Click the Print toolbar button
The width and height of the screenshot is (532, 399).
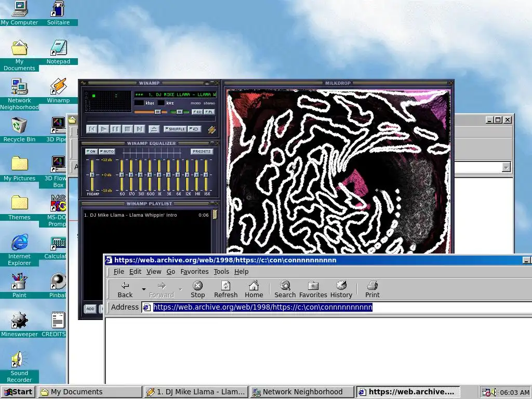pyautogui.click(x=372, y=289)
